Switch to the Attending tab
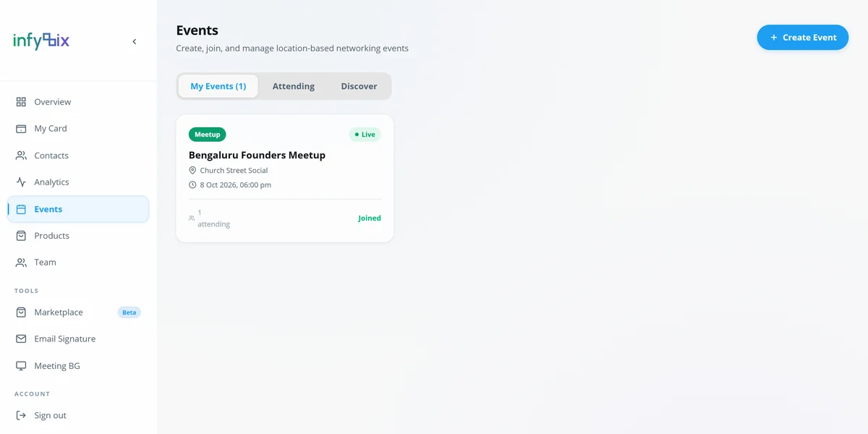Viewport: 868px width, 434px height. click(x=294, y=86)
